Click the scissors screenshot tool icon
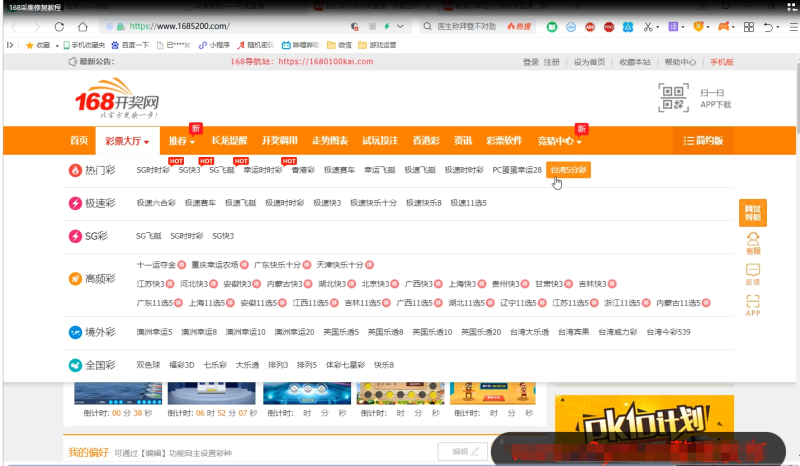The width and height of the screenshot is (800, 466). (647, 27)
